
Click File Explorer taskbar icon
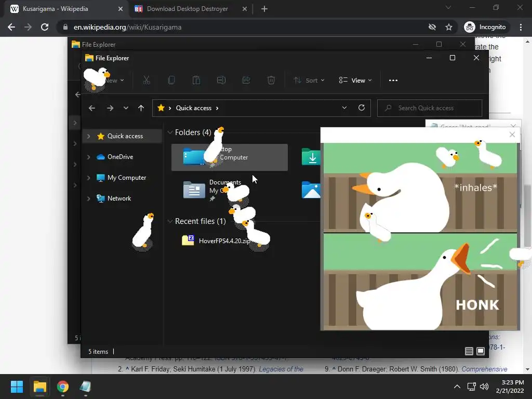tap(39, 387)
